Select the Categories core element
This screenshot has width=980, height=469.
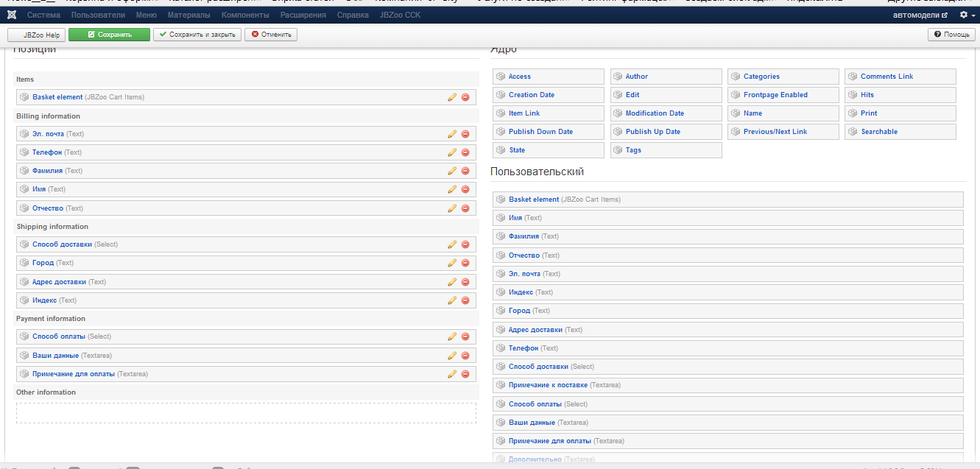[x=761, y=77]
